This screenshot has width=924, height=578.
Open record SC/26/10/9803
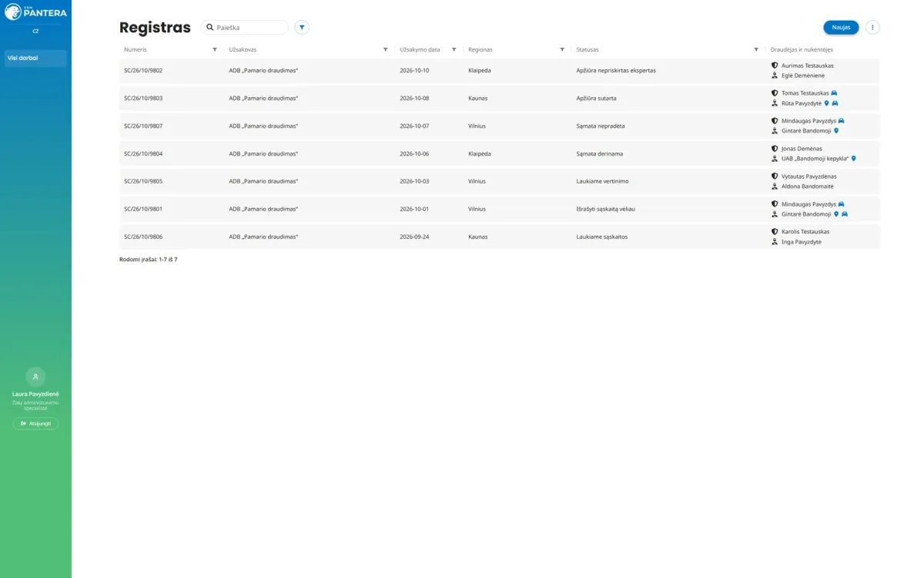point(143,99)
